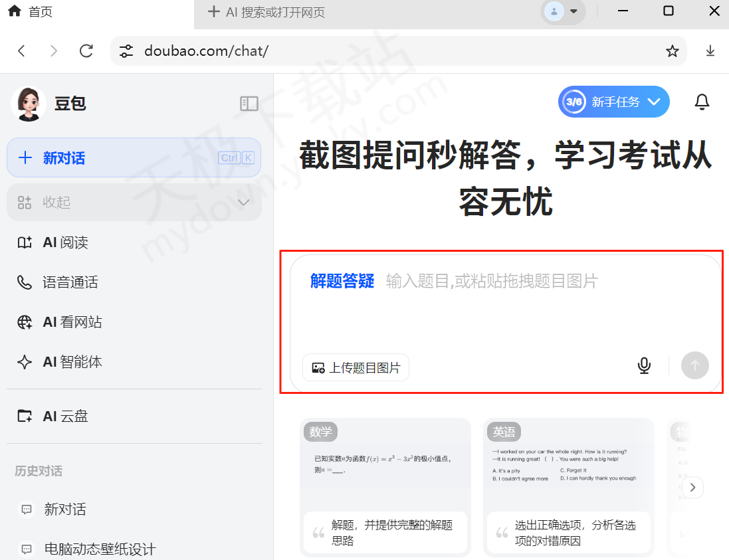Collapse the 收起 section chevron
This screenshot has width=729, height=560.
click(243, 202)
